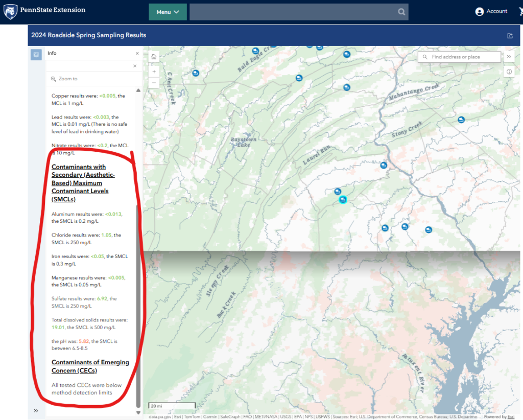
Task: Click Find address or place field
Action: pyautogui.click(x=459, y=57)
